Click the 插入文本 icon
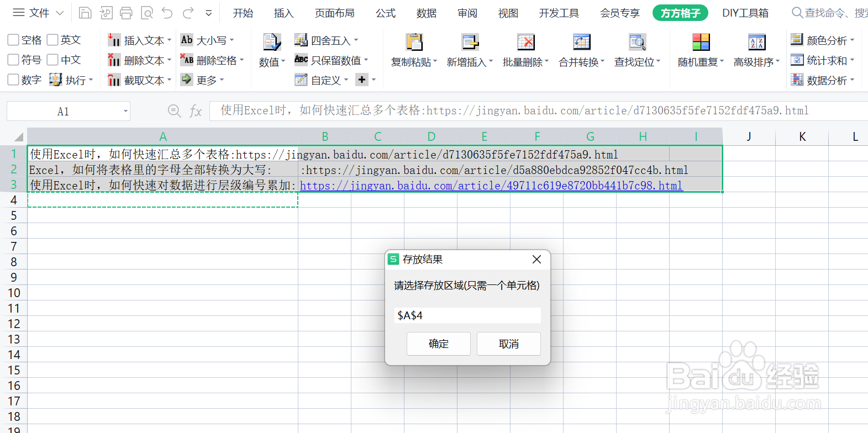Viewport: 868px width, 433px height. click(114, 40)
